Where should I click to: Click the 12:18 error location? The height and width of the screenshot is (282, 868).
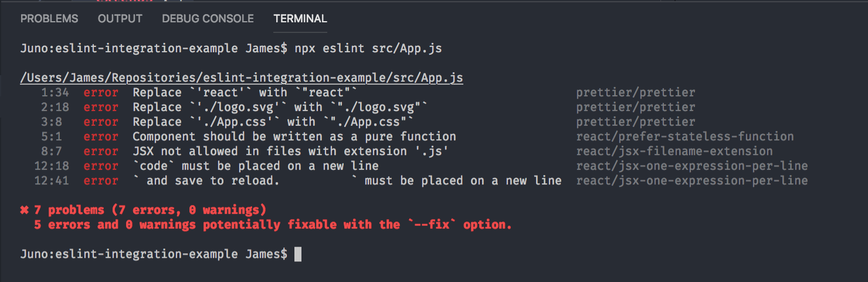[x=52, y=166]
